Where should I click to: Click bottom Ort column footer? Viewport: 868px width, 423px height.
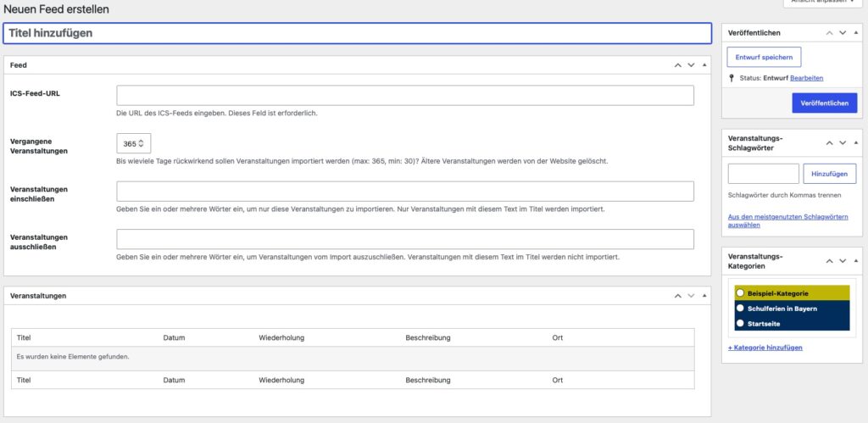558,381
